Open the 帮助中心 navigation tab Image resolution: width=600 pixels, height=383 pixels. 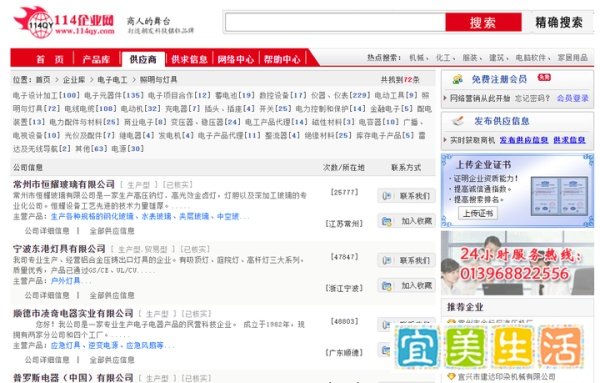click(282, 59)
